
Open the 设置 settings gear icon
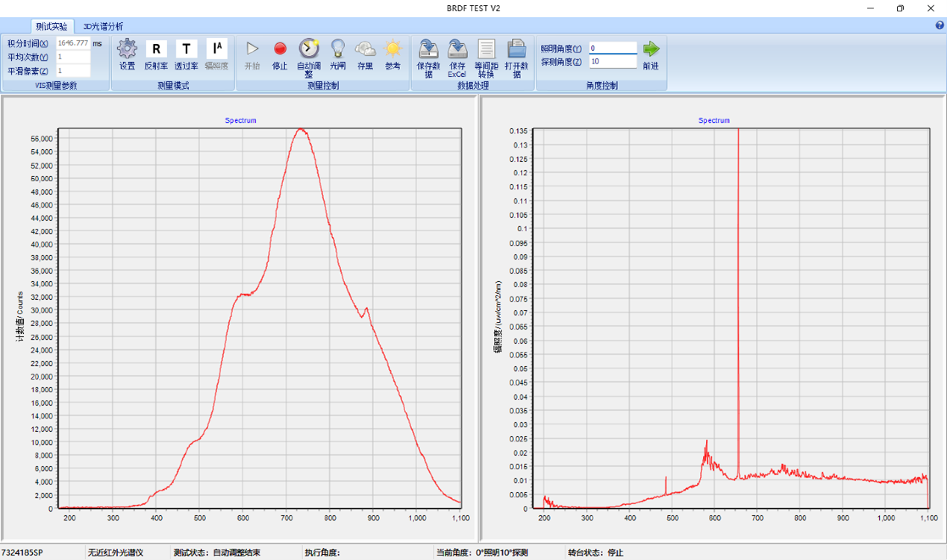coord(128,49)
